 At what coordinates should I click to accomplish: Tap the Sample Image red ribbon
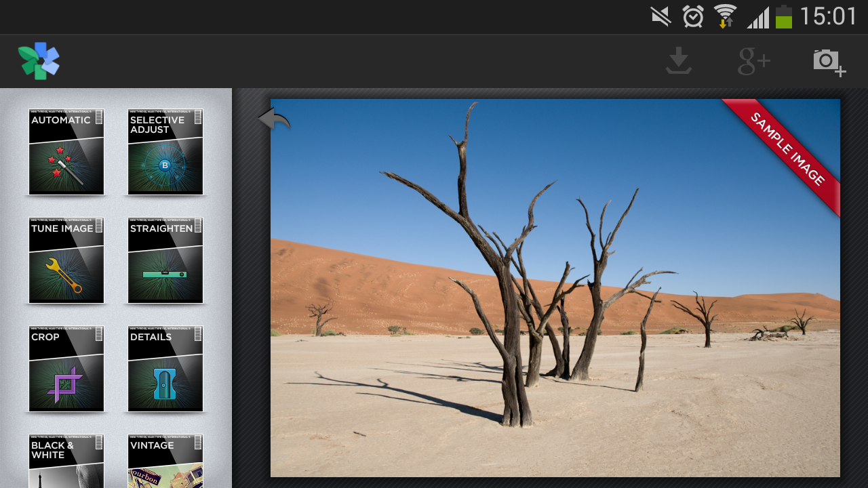(788, 150)
